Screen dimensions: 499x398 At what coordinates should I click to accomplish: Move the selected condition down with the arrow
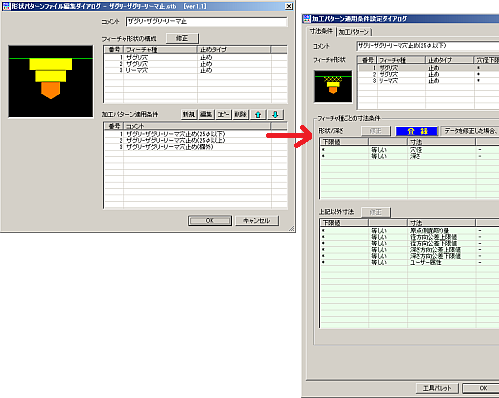click(x=275, y=114)
